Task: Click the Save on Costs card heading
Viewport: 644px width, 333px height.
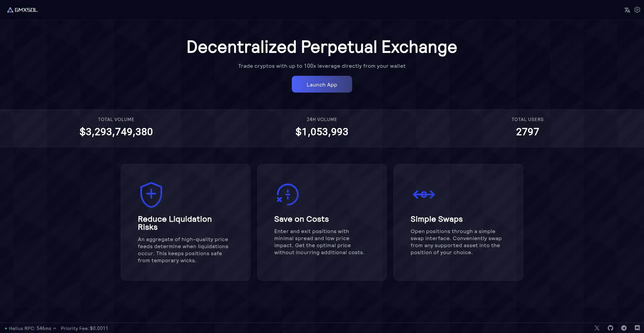Action: 301,219
